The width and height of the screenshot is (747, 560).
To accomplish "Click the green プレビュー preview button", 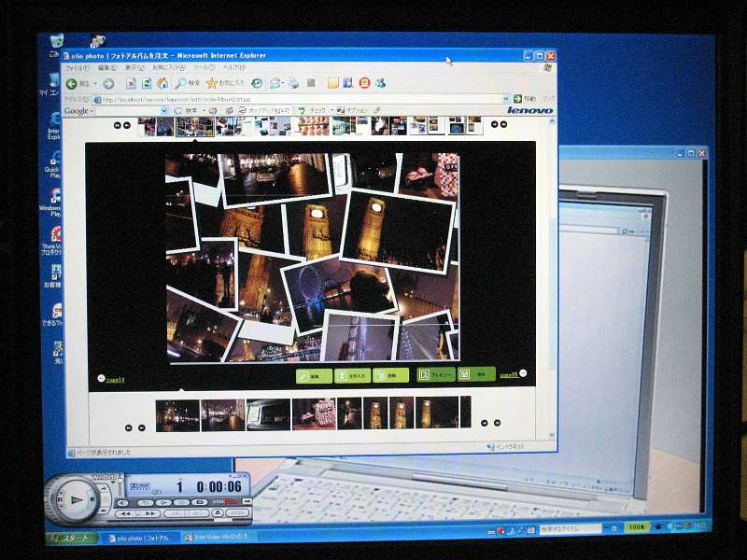I will pos(435,375).
